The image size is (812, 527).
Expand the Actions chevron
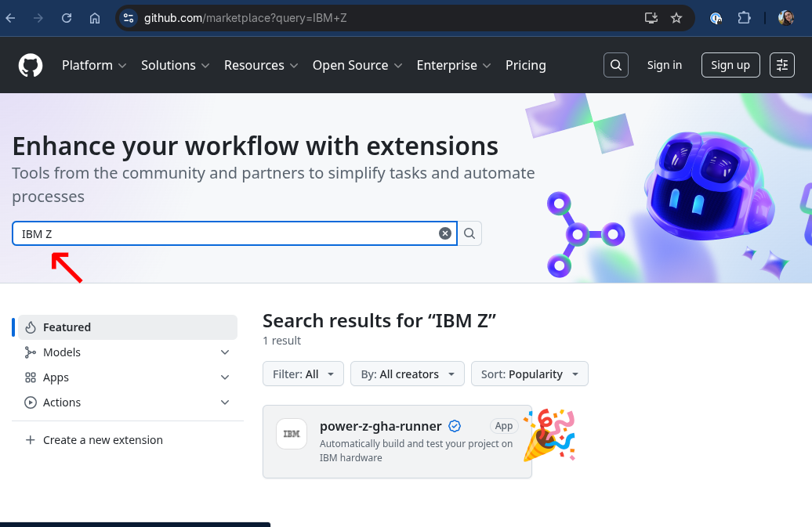point(225,402)
